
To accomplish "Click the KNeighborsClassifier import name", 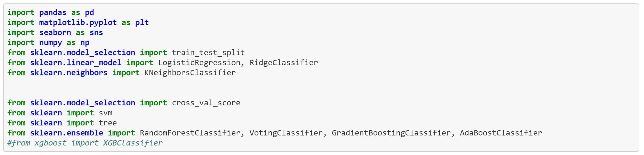I will (190, 73).
